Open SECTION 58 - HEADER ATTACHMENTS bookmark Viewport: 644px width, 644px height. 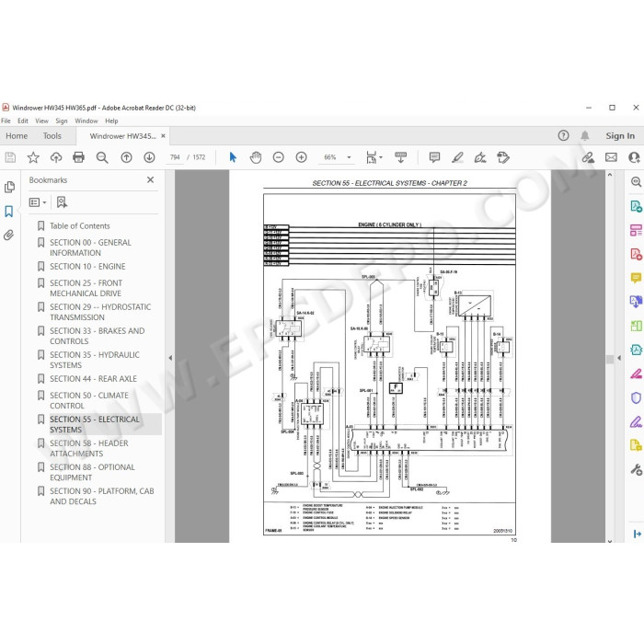88,448
